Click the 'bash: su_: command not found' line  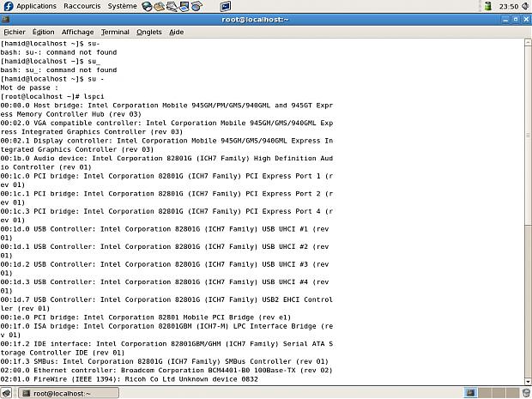point(58,70)
